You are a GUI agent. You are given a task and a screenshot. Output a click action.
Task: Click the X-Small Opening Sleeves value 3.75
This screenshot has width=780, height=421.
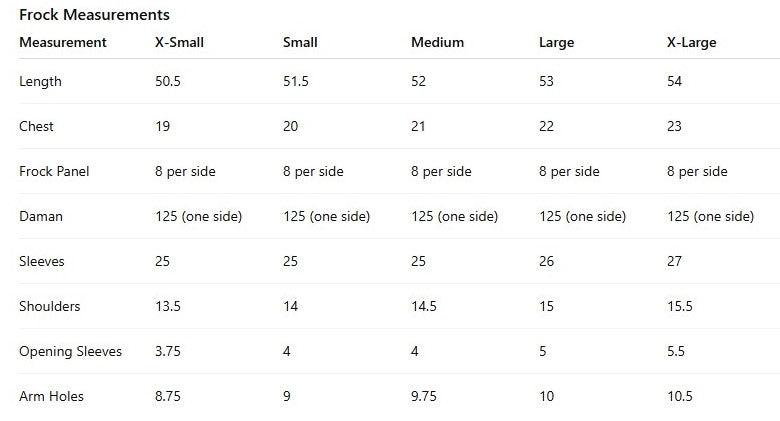pos(168,352)
